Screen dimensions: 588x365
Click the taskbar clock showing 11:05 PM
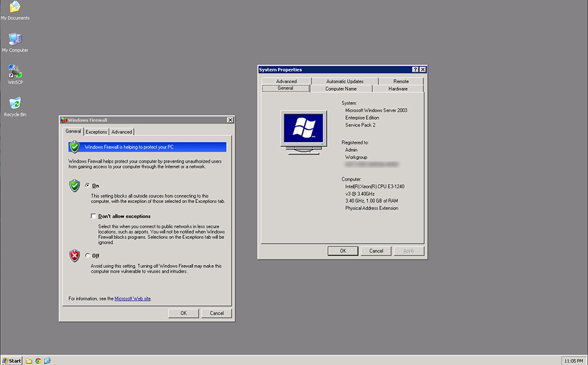tap(573, 361)
